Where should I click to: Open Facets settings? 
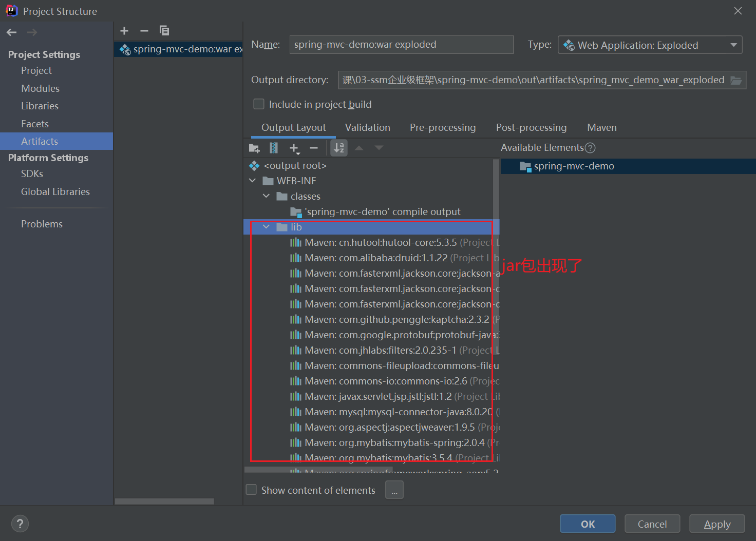pyautogui.click(x=35, y=124)
